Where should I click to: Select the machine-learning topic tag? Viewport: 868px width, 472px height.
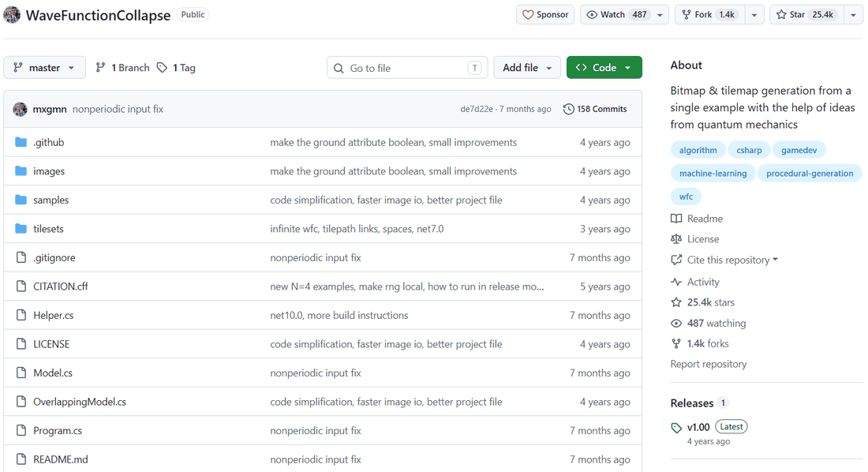click(x=713, y=174)
